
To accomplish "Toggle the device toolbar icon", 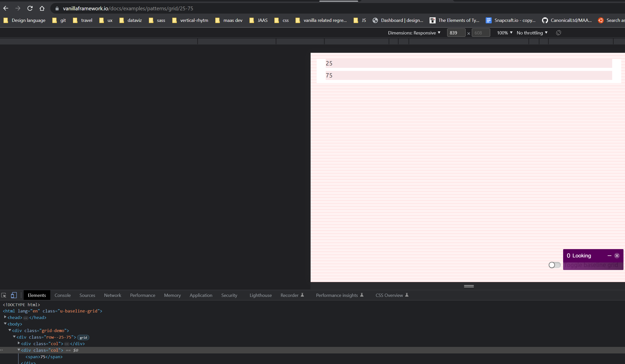I will click(14, 295).
